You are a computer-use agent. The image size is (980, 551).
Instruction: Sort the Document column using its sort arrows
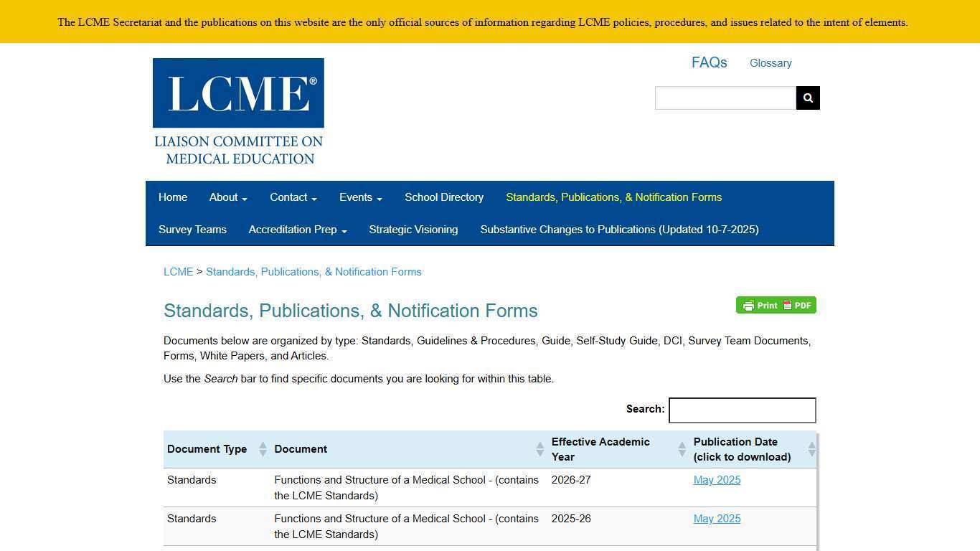[540, 449]
